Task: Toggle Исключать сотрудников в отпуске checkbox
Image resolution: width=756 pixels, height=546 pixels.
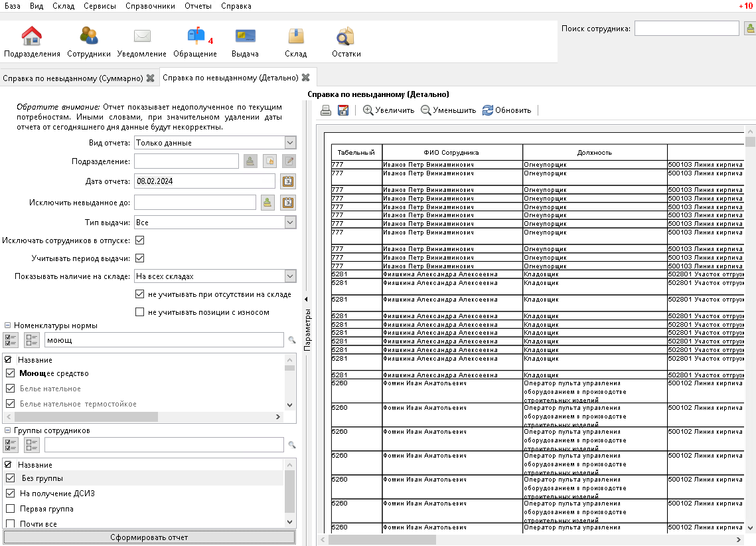Action: (140, 240)
